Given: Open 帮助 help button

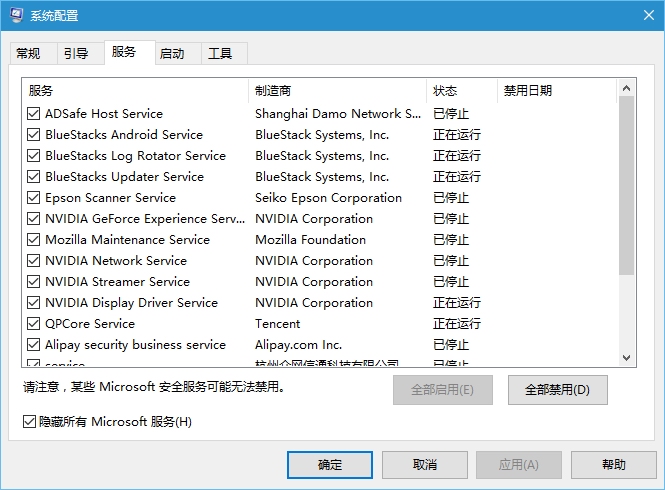Looking at the screenshot, I should pyautogui.click(x=614, y=465).
